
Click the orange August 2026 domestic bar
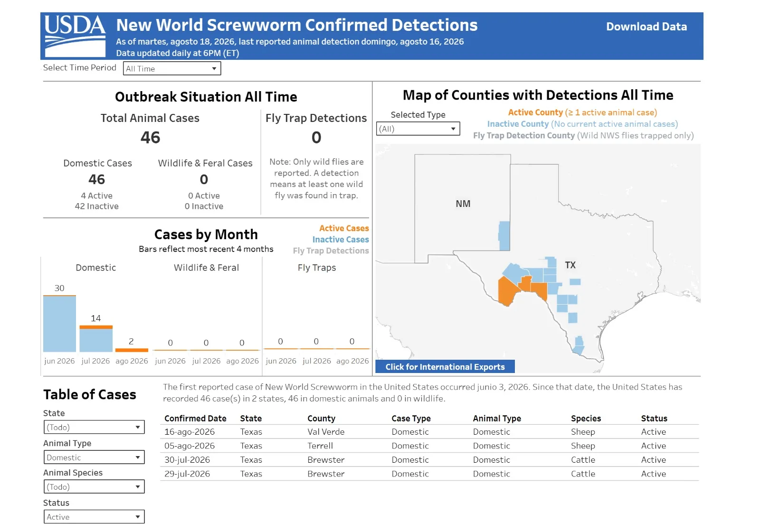tap(132, 350)
